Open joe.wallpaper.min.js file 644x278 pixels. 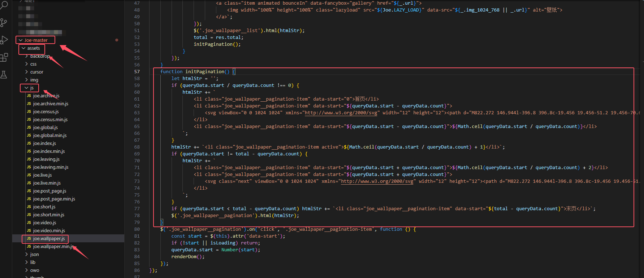click(53, 247)
